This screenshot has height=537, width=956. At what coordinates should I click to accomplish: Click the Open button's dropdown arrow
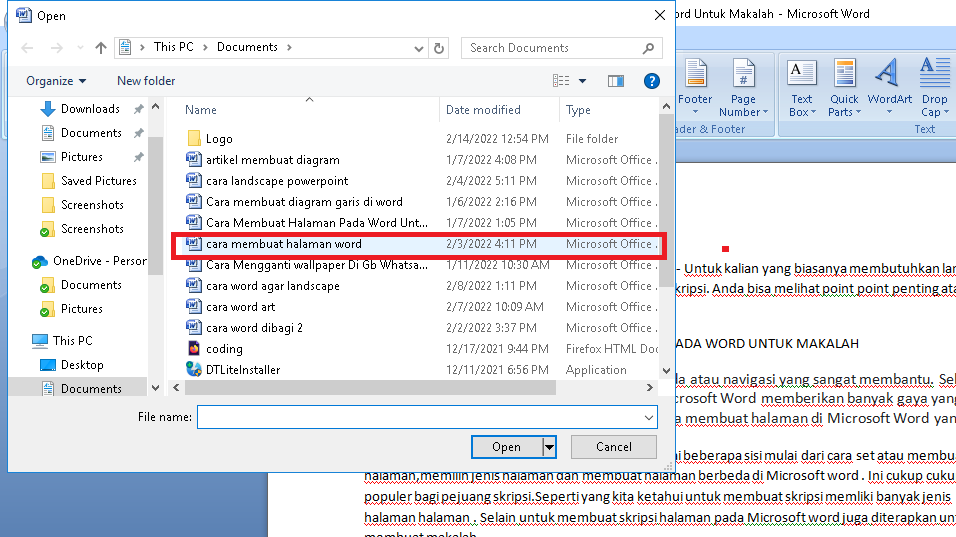coord(549,447)
